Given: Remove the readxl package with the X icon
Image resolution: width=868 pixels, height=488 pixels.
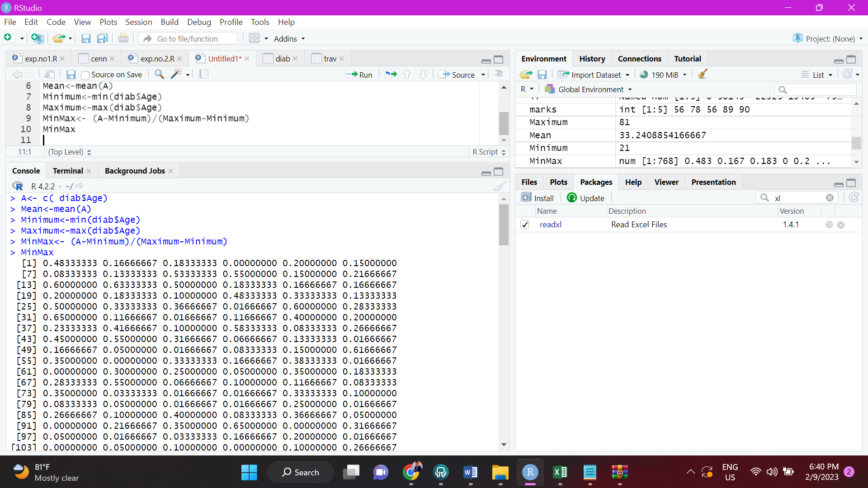Looking at the screenshot, I should (841, 225).
